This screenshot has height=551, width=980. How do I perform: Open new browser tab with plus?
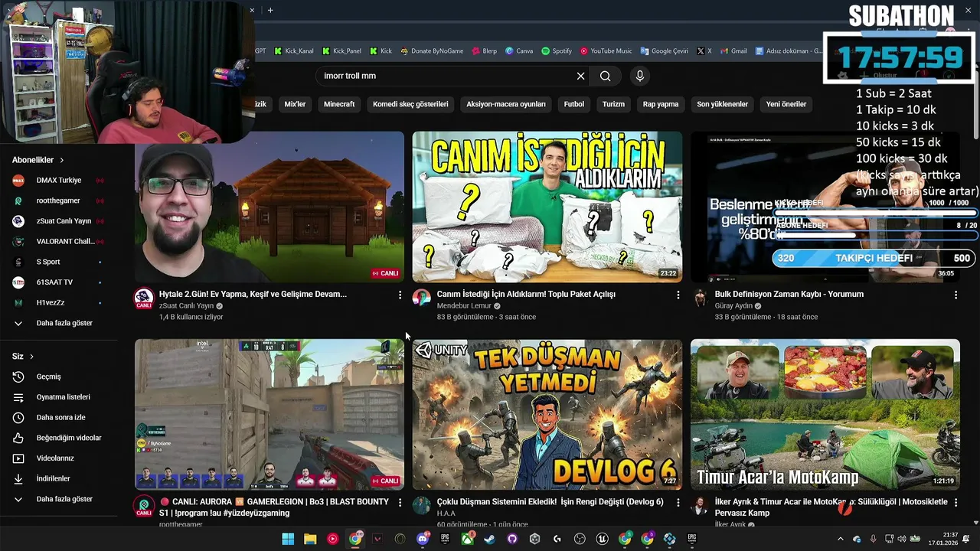[270, 10]
